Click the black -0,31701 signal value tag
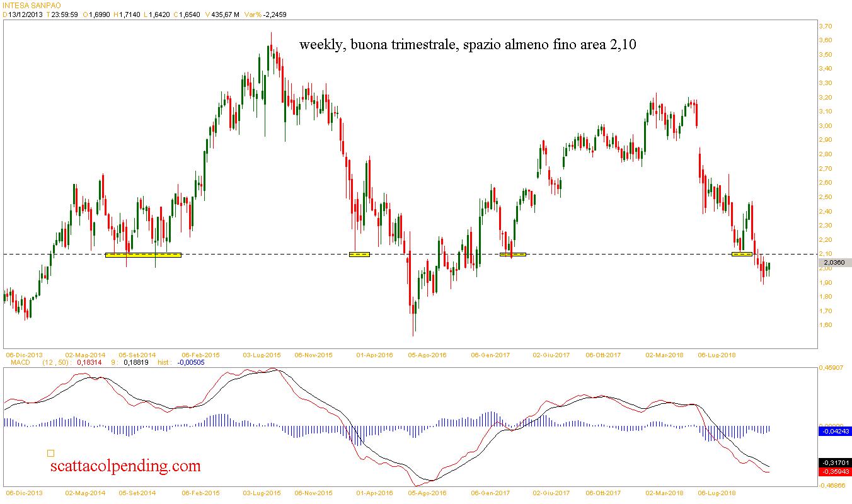The height and width of the screenshot is (504, 852). pyautogui.click(x=834, y=462)
